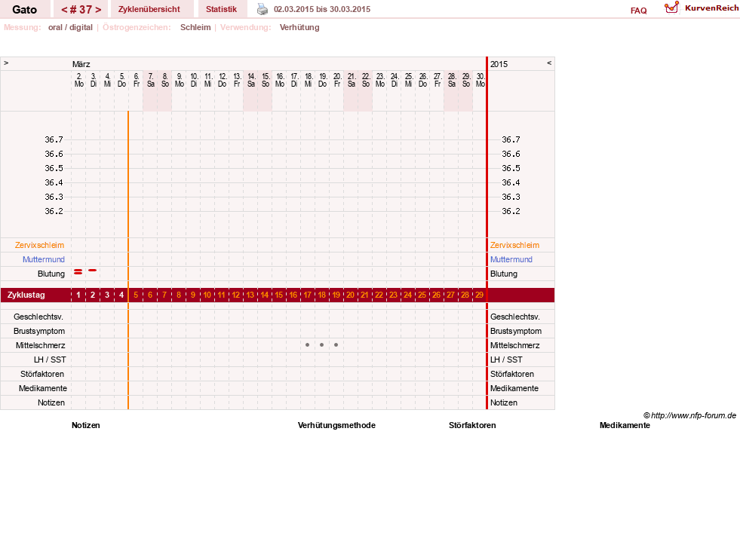740x560 pixels.
Task: Click the left Zervixschleim row label
Action: [x=39, y=245]
